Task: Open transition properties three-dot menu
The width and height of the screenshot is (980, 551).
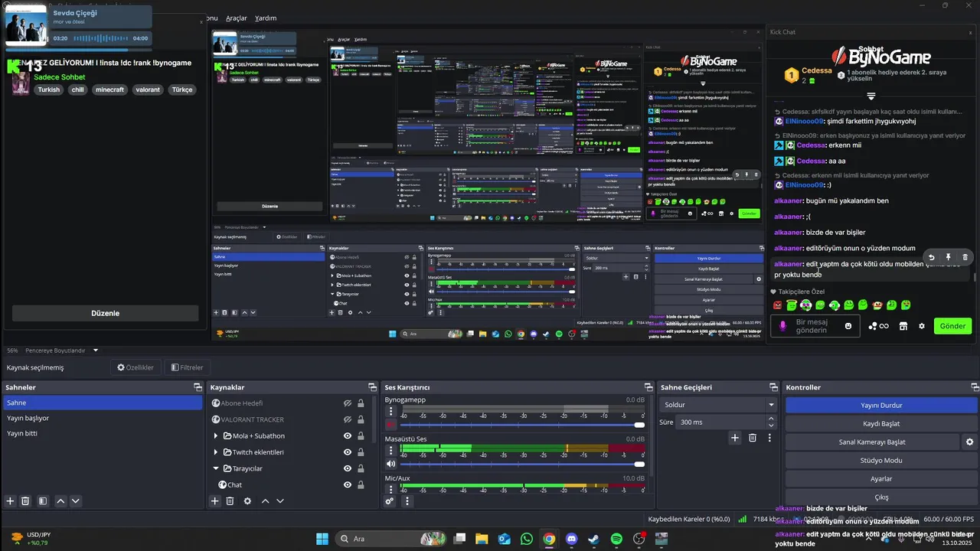Action: click(x=769, y=438)
